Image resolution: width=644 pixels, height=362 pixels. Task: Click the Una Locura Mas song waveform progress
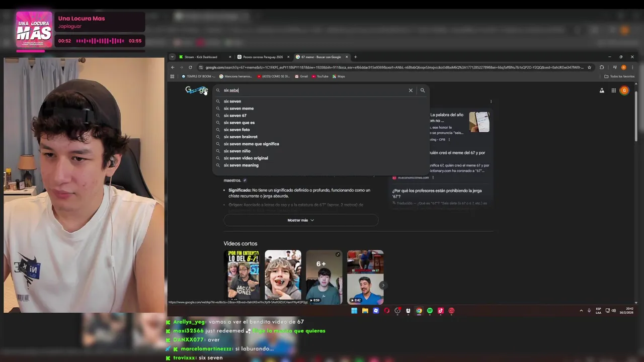(100, 41)
